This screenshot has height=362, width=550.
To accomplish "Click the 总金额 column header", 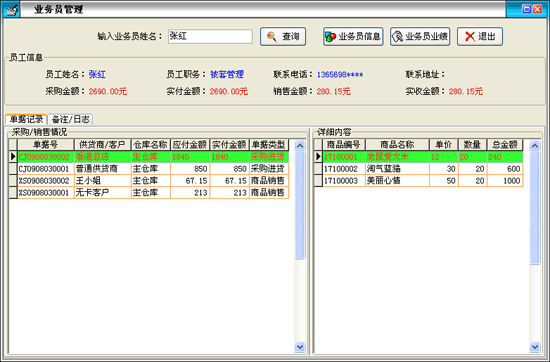I will click(x=505, y=145).
